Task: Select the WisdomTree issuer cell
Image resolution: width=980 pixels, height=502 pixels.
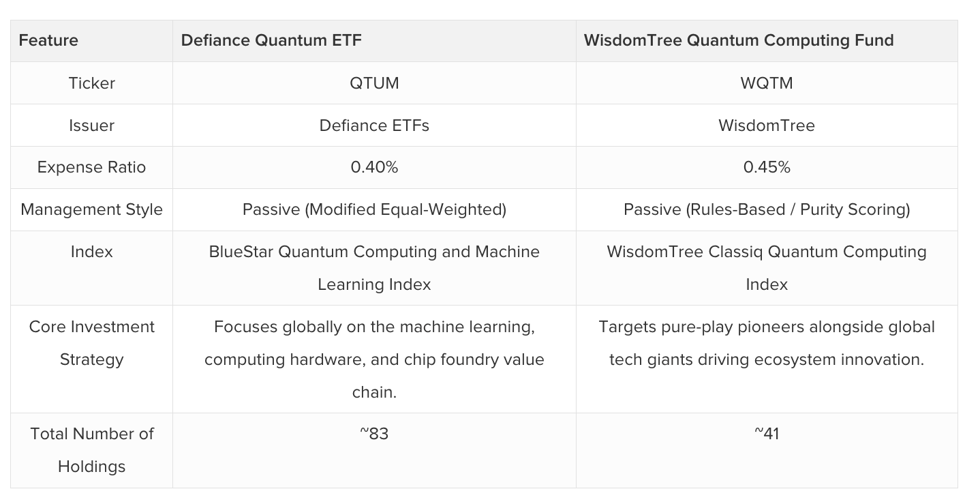Action: coord(767,125)
